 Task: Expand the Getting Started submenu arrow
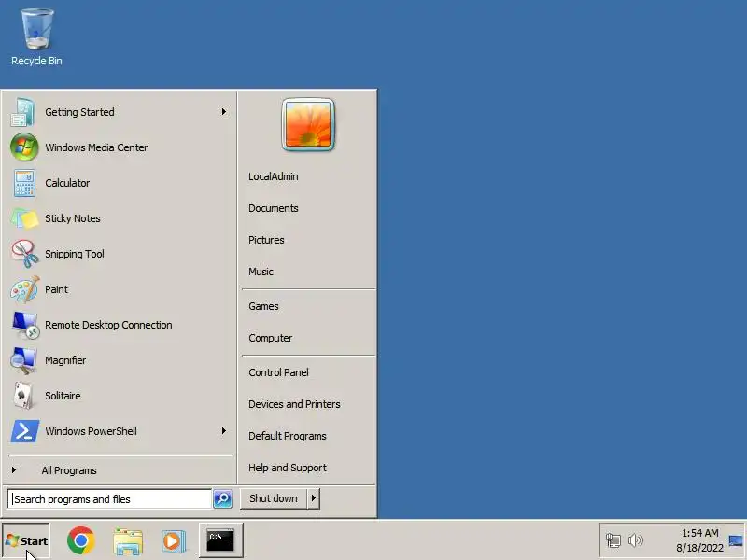pos(224,111)
